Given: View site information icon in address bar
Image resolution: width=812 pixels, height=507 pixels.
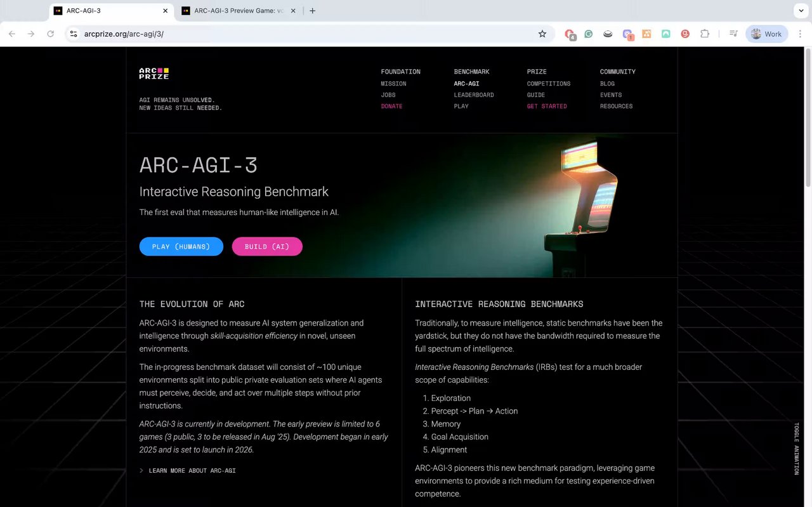Looking at the screenshot, I should point(74,34).
